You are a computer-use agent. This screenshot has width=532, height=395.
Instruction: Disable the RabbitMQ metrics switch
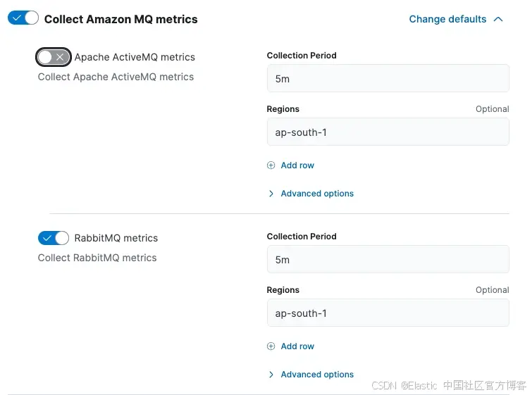(54, 238)
